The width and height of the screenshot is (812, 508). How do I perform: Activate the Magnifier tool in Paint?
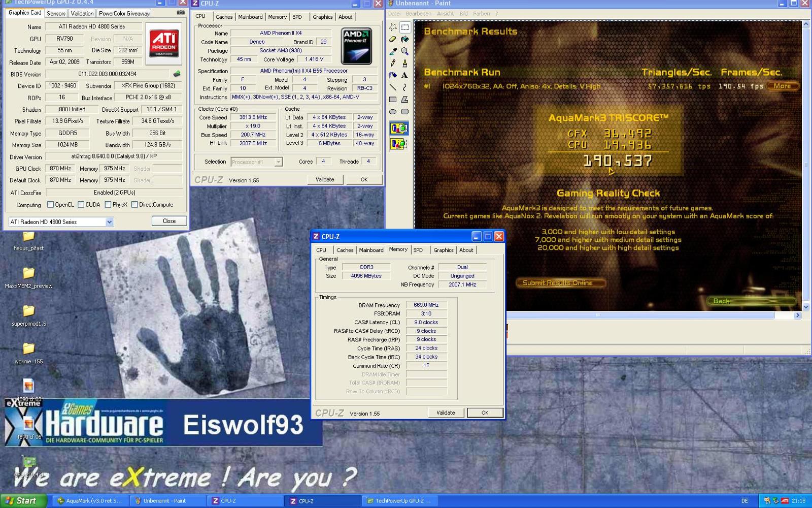405,51
